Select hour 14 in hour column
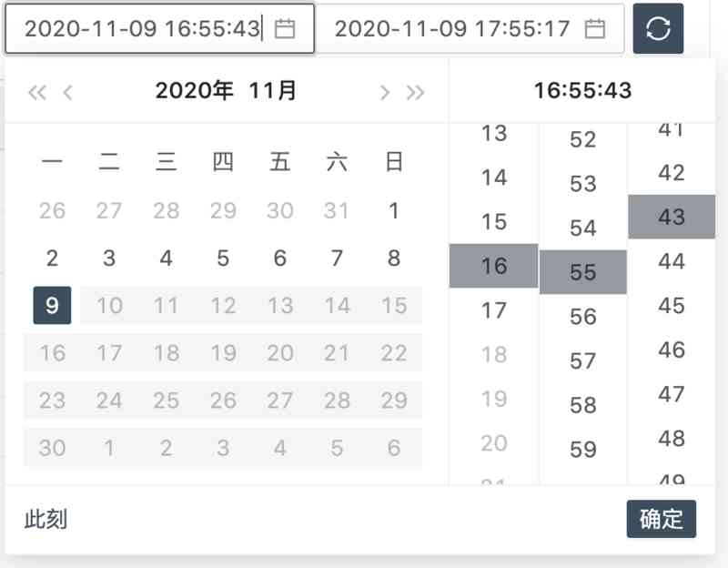The image size is (728, 568). (x=494, y=177)
